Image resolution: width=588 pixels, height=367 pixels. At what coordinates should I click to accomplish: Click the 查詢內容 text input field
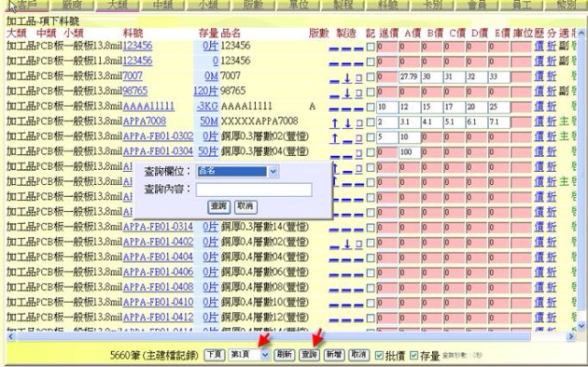tap(254, 190)
